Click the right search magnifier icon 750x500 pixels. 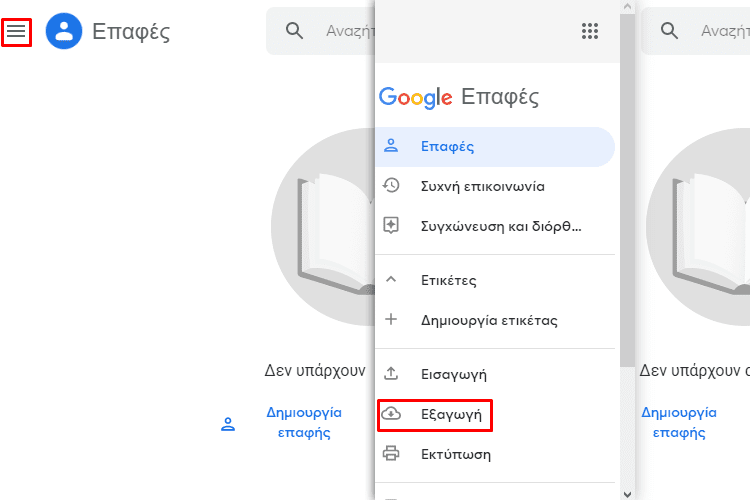point(669,31)
